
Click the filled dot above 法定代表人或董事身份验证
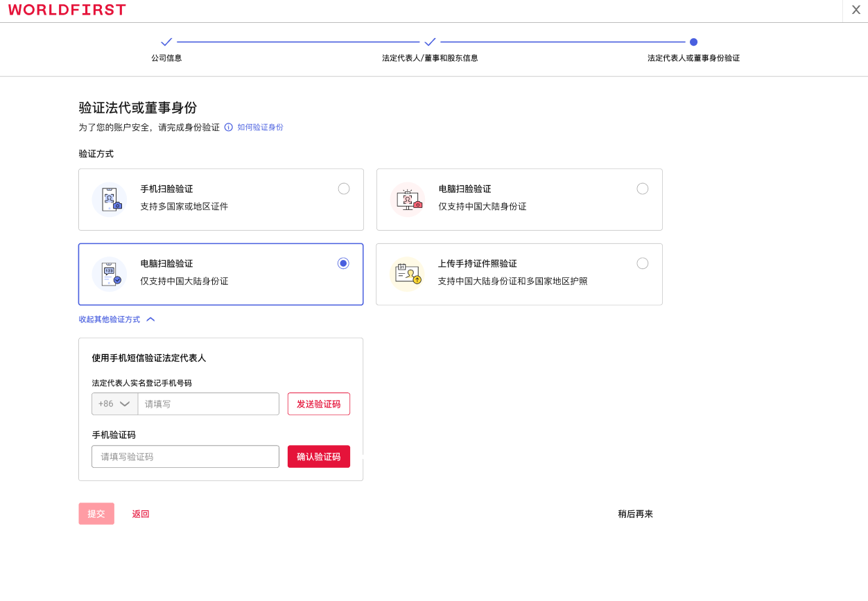(x=693, y=42)
